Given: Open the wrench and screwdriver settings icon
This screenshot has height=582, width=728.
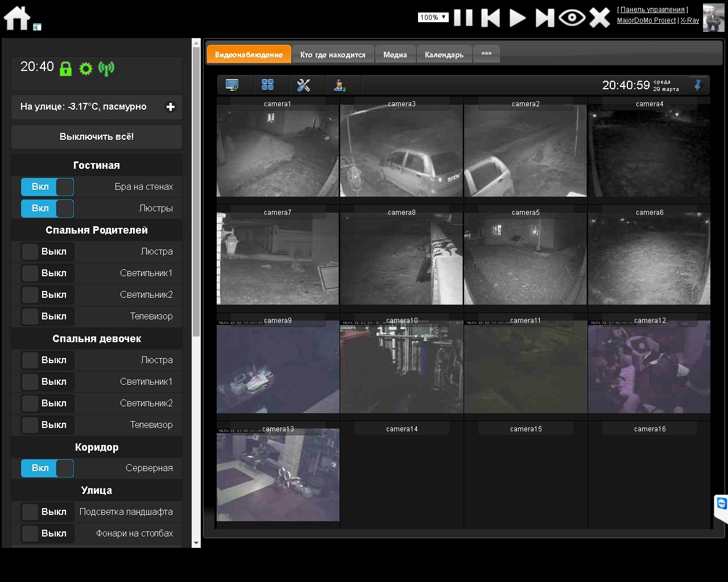Looking at the screenshot, I should click(304, 85).
